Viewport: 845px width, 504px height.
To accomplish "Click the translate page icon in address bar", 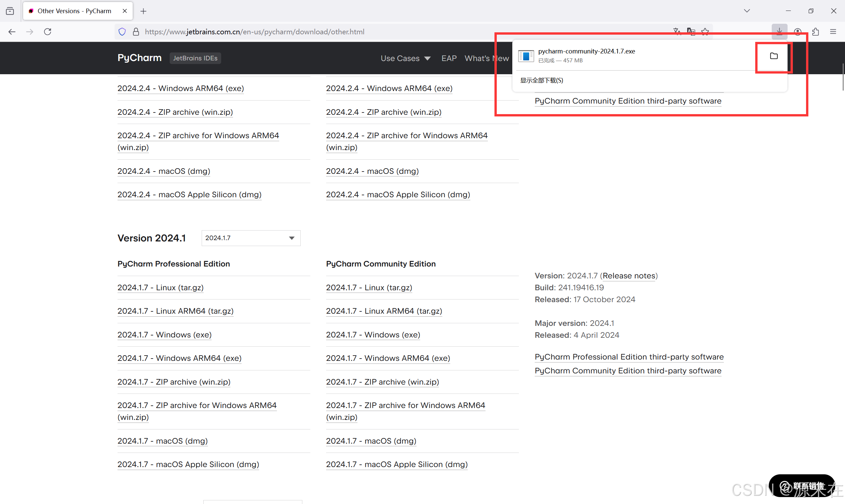I will pos(677,32).
